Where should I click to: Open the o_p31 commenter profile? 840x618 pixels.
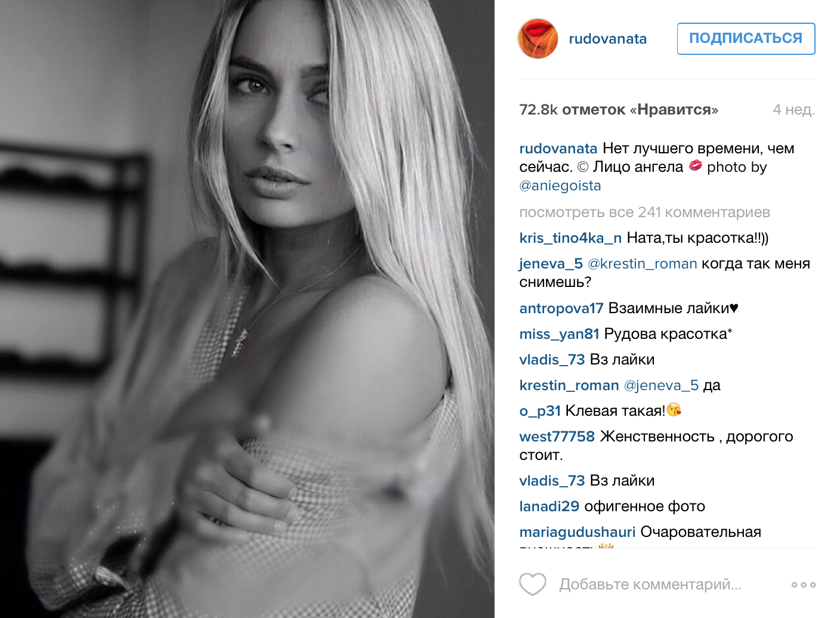(540, 411)
